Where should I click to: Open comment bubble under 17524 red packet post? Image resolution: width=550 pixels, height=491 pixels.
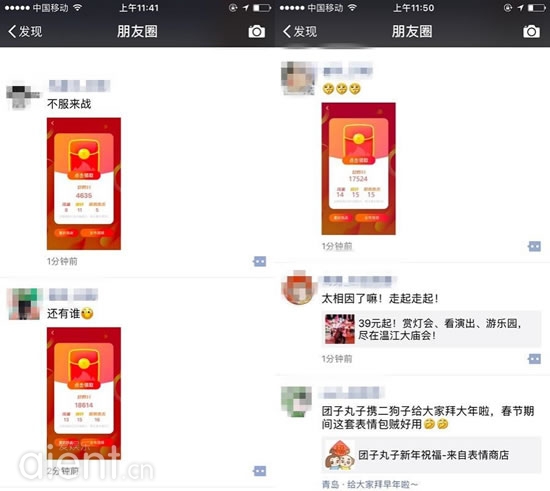tap(534, 246)
